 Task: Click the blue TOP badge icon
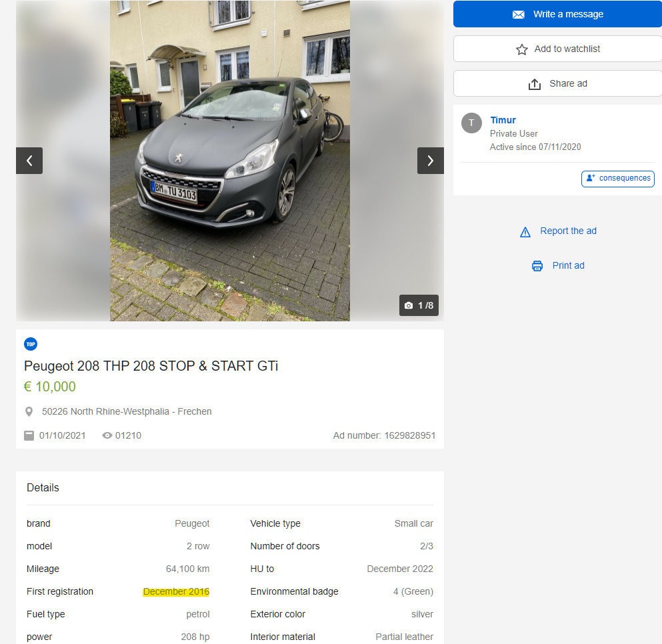(x=31, y=344)
